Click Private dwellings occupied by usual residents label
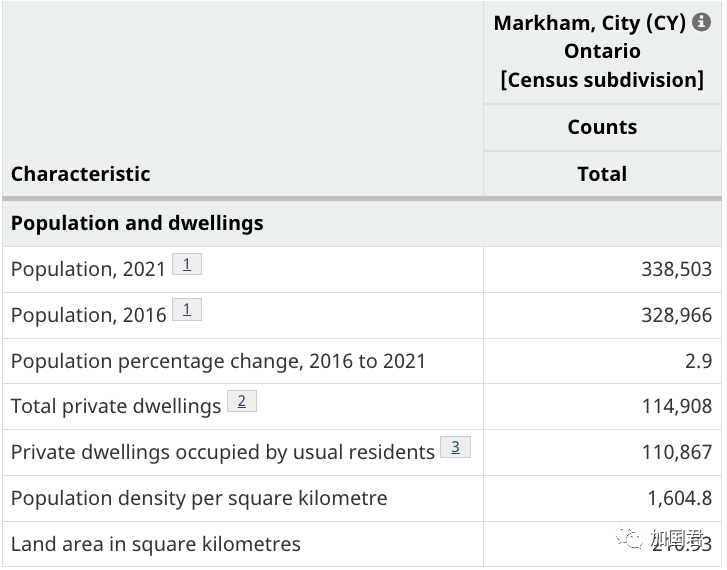Image resolution: width=727 pixels, height=570 pixels. tap(223, 452)
